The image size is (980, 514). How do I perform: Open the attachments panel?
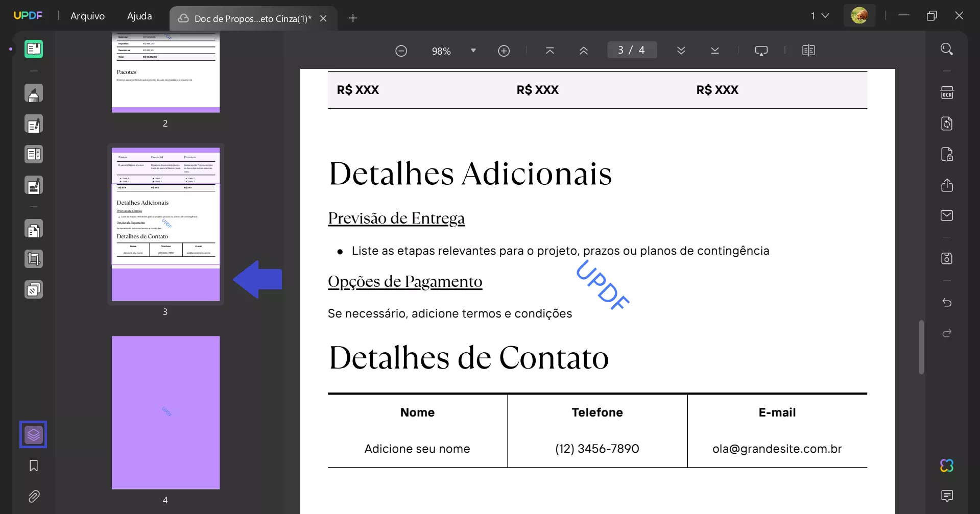pyautogui.click(x=34, y=496)
